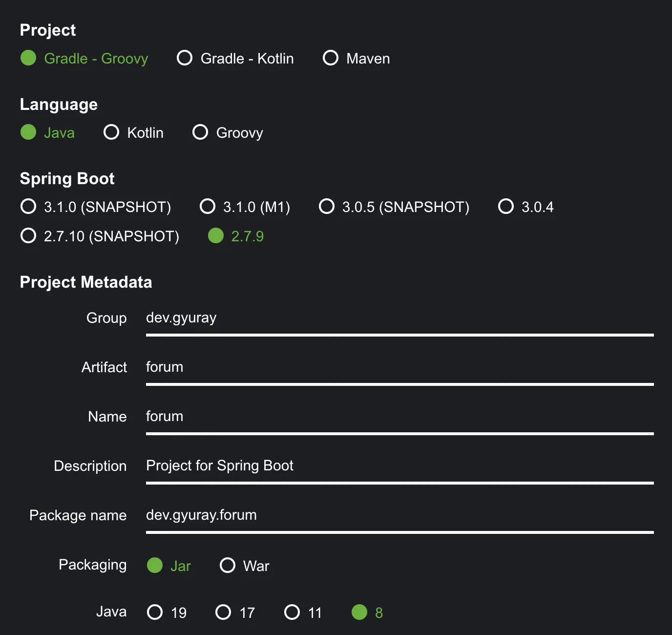Choose Spring Boot version 2.7.9
672x635 pixels.
click(x=216, y=236)
